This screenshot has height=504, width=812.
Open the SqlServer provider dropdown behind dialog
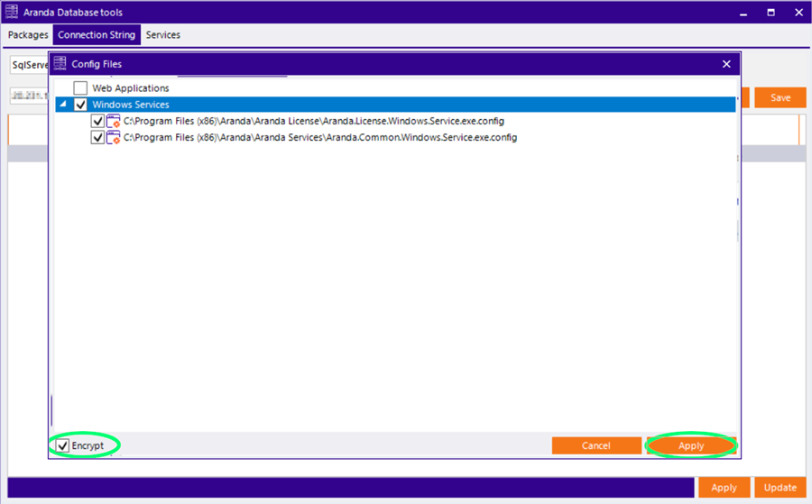[30, 65]
